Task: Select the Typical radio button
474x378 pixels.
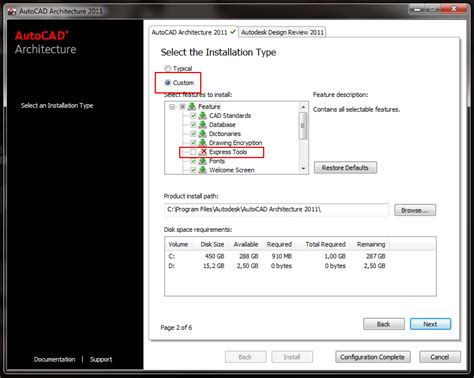Action: tap(168, 69)
